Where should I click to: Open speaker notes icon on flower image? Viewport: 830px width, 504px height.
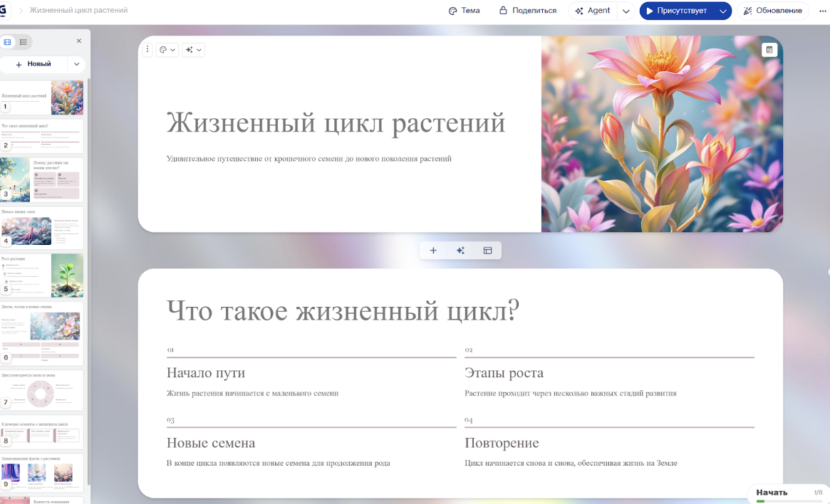(769, 50)
